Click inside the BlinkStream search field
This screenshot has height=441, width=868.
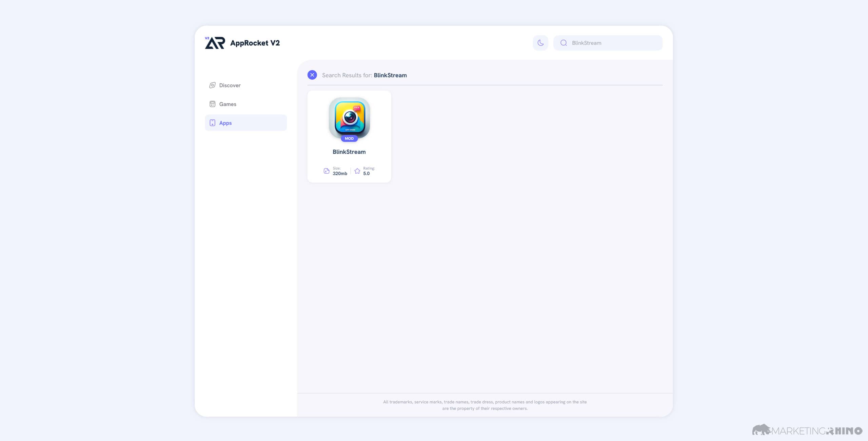pyautogui.click(x=607, y=43)
